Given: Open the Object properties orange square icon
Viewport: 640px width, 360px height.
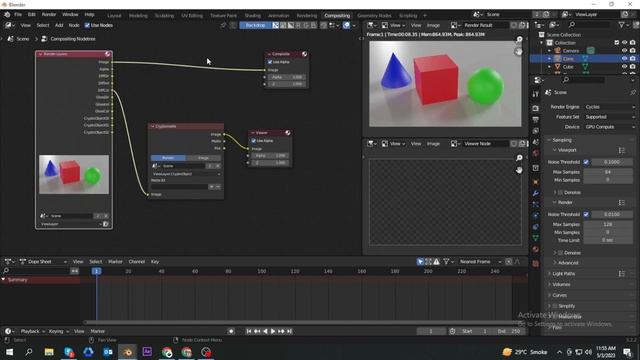Looking at the screenshot, I should [536, 182].
